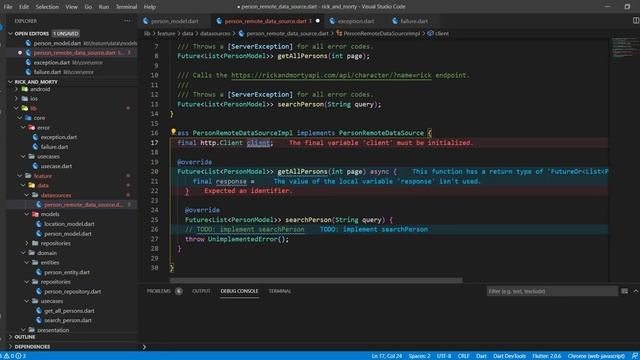Open the Selection menu

pyautogui.click(x=47, y=7)
